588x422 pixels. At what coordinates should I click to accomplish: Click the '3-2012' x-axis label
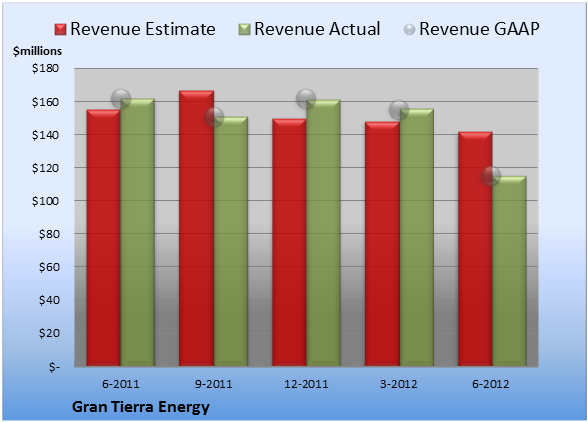(x=399, y=384)
